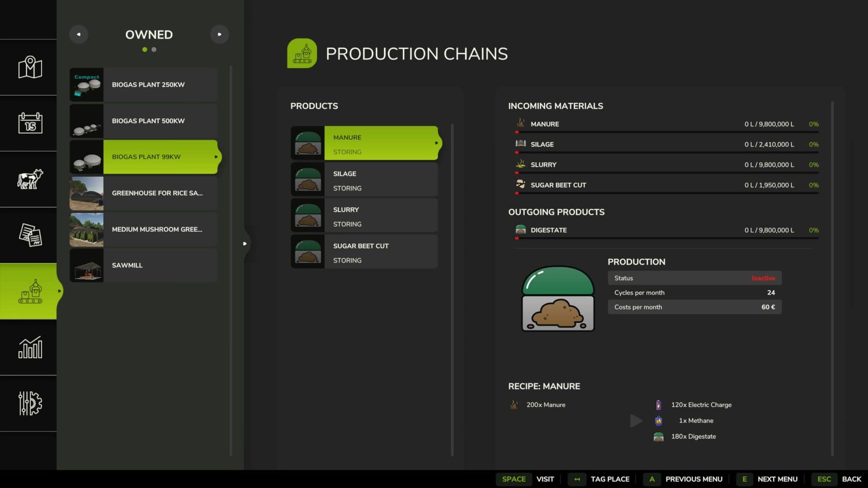
Task: Click the Cycles per month row
Action: [x=694, y=292]
